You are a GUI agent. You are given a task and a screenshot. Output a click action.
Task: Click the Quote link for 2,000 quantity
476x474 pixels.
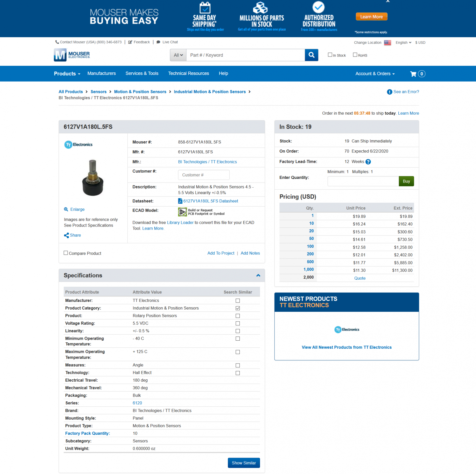[x=360, y=278]
